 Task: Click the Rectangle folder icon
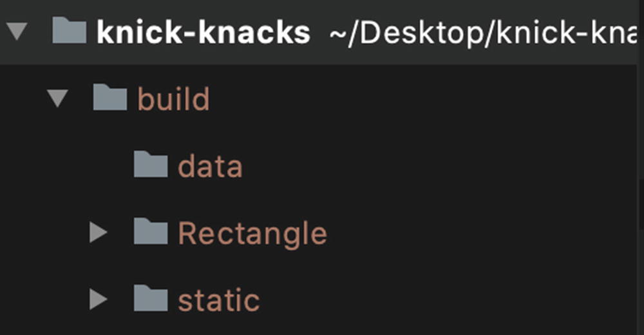coord(151,232)
